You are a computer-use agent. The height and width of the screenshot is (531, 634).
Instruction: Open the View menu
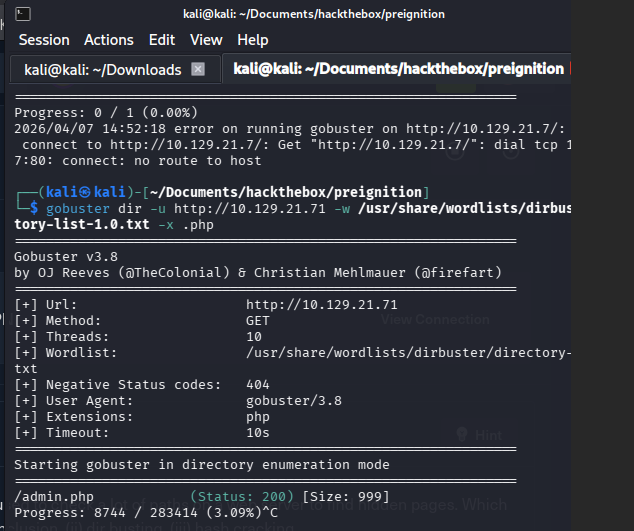(206, 40)
